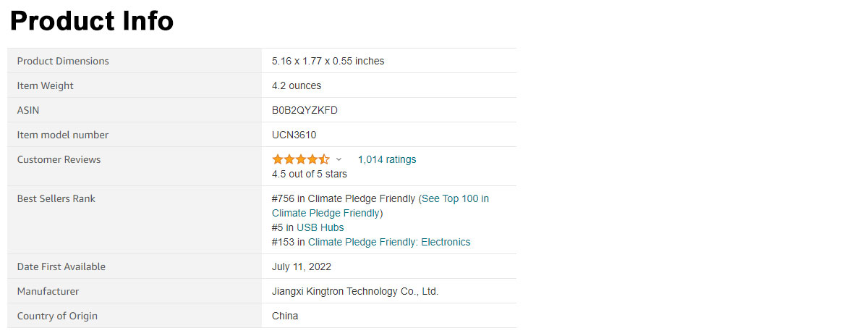
Task: Click the Item model number label
Action: 63,135
